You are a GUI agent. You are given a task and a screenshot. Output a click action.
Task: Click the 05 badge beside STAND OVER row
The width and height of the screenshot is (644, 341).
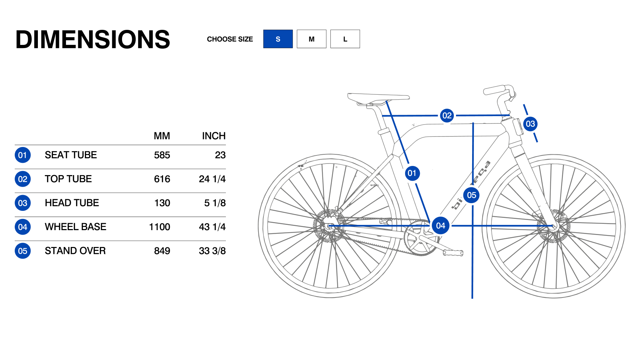point(23,251)
